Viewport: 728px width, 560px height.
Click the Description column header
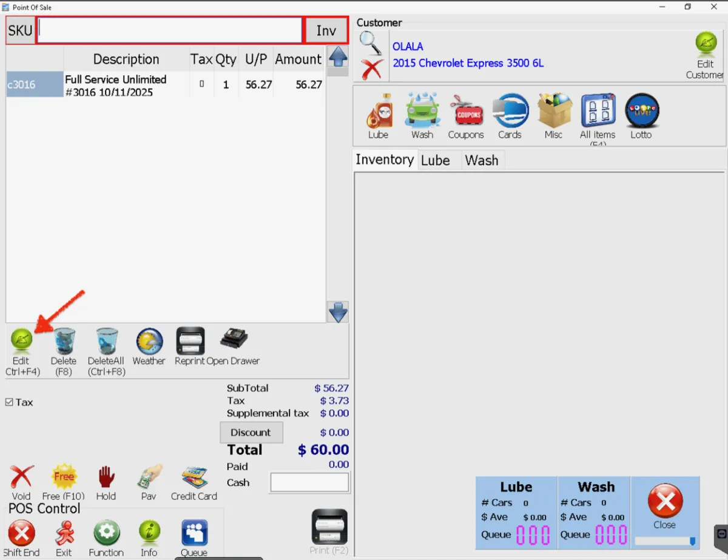coord(126,59)
